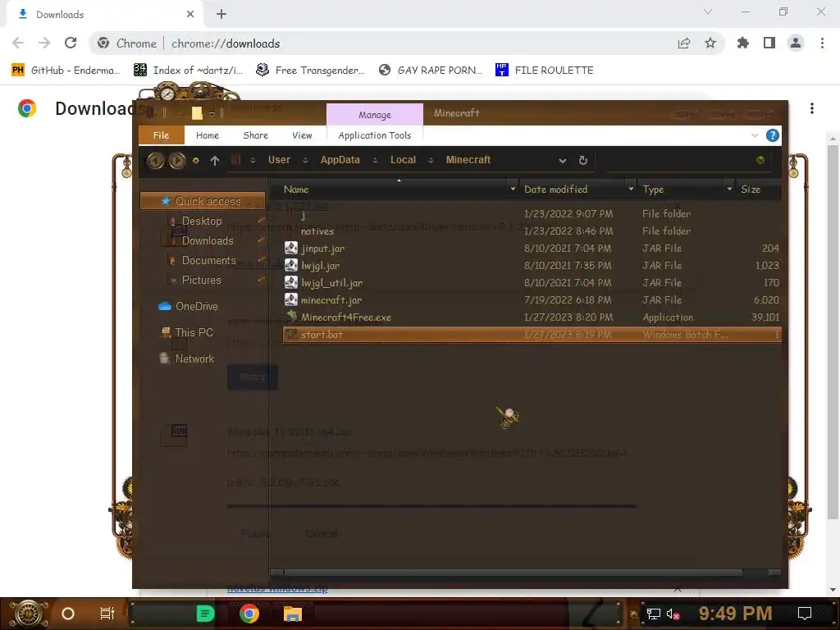Image resolution: width=840 pixels, height=630 pixels.
Task: Open Desktop in the navigation pane
Action: click(202, 221)
